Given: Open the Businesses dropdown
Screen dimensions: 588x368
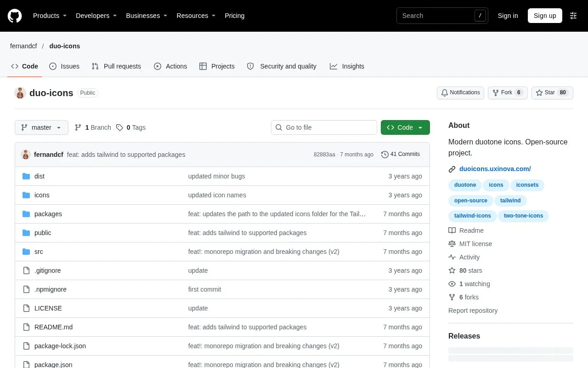Looking at the screenshot, I should 147,16.
